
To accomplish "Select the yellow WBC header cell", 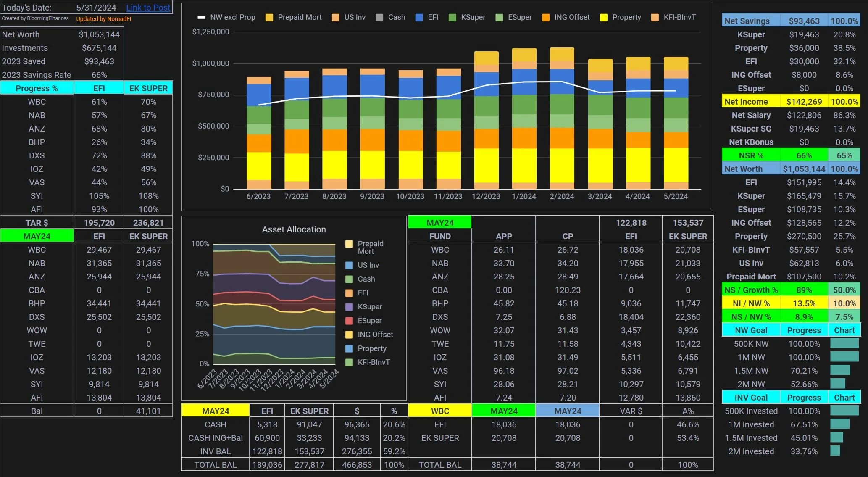I will point(439,411).
